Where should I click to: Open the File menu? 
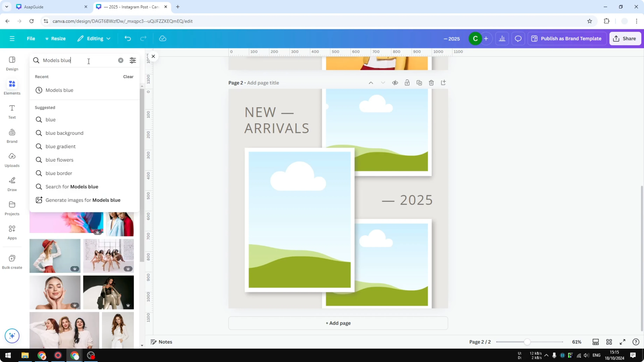pyautogui.click(x=31, y=38)
